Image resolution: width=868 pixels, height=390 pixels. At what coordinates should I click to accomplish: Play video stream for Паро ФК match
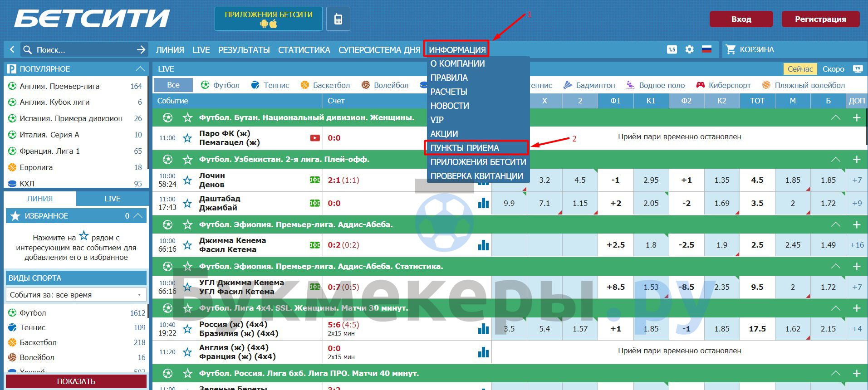tap(315, 138)
